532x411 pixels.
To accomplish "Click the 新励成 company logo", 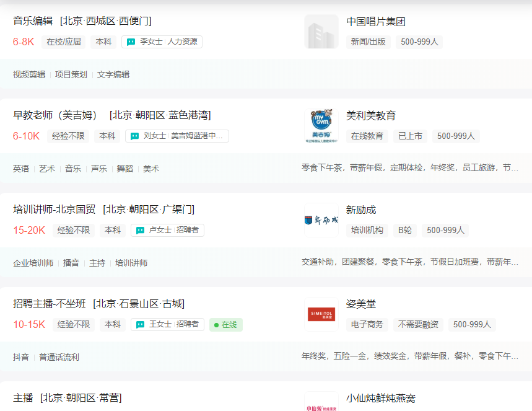I will pos(321,220).
